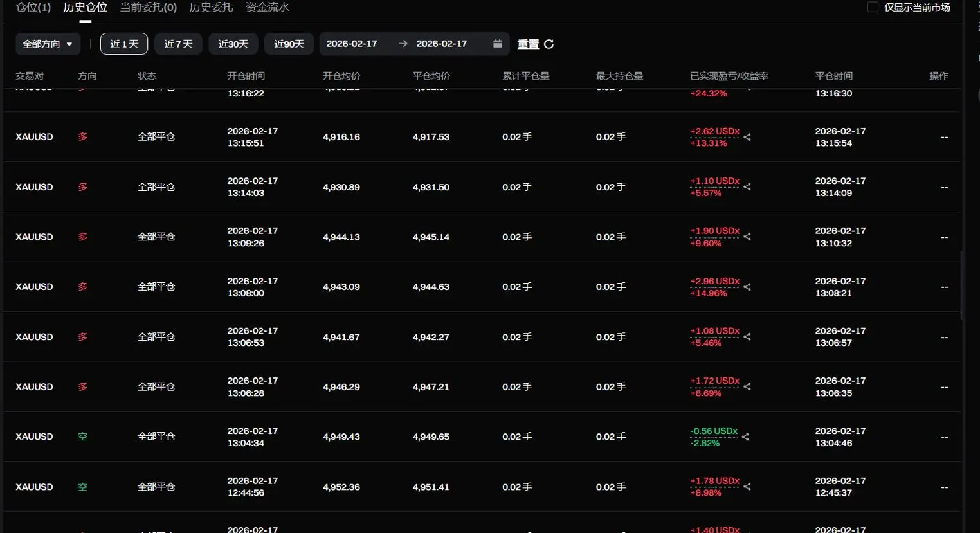Screen dimensions: 980x533
Task: Click the +1.78 USDx profit value
Action: pyautogui.click(x=715, y=481)
